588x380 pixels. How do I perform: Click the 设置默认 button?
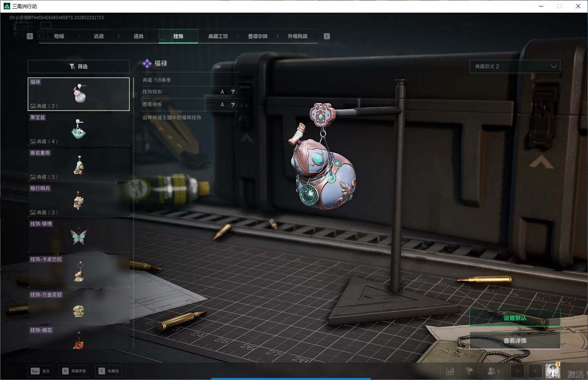coord(515,318)
